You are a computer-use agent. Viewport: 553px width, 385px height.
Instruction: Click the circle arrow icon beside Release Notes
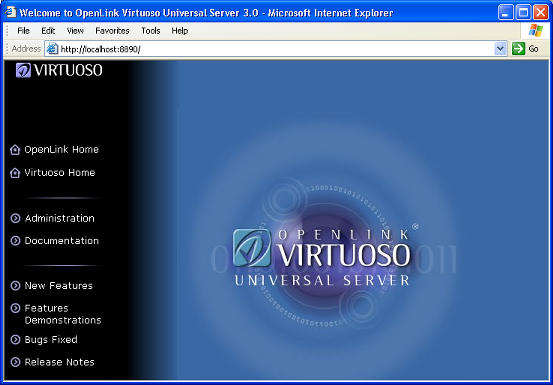coord(15,362)
